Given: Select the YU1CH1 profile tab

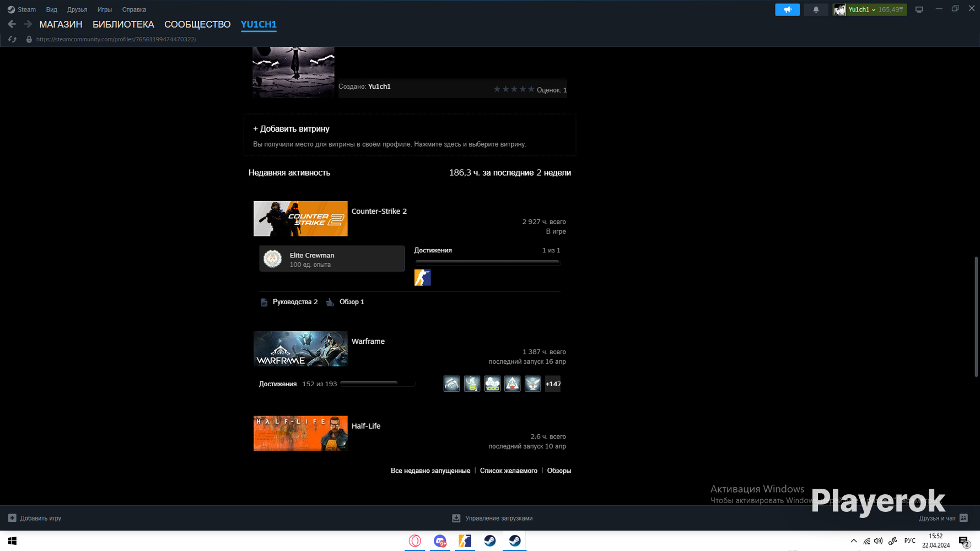Looking at the screenshot, I should click(x=259, y=24).
